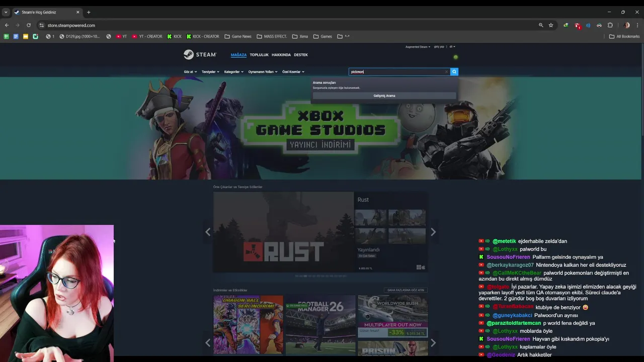Open the Dragon Ball sale thumbnail
644x362 pixels.
coord(248,324)
